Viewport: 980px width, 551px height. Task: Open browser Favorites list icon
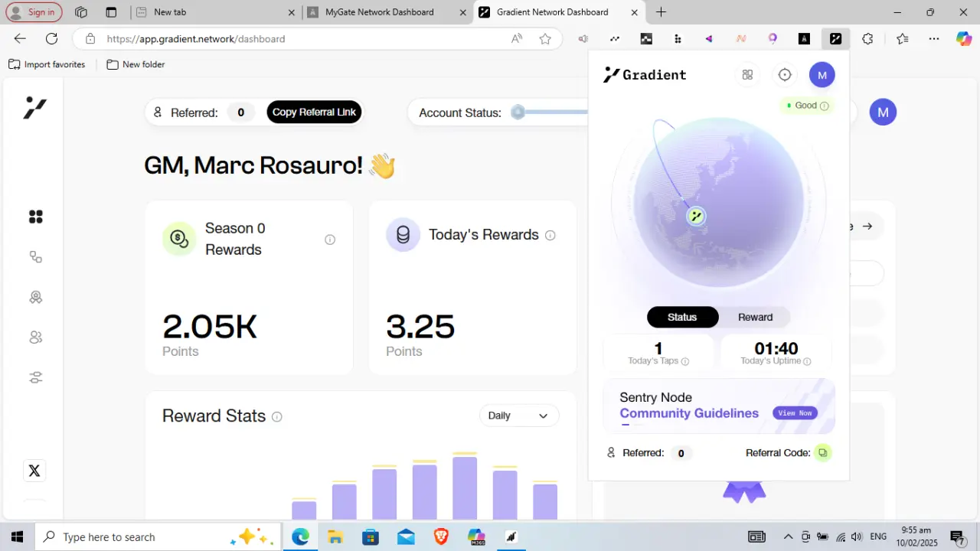(902, 38)
